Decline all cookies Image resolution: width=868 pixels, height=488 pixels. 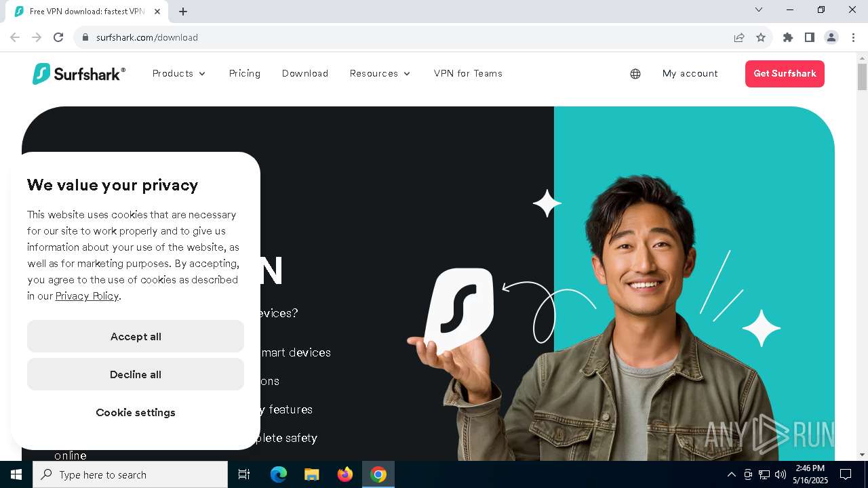[136, 374]
